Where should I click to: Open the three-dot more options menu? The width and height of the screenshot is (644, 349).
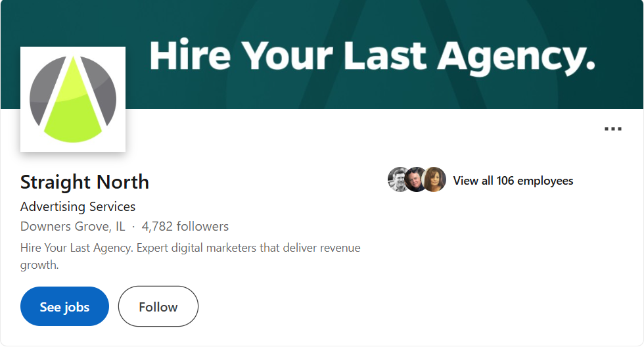612,129
